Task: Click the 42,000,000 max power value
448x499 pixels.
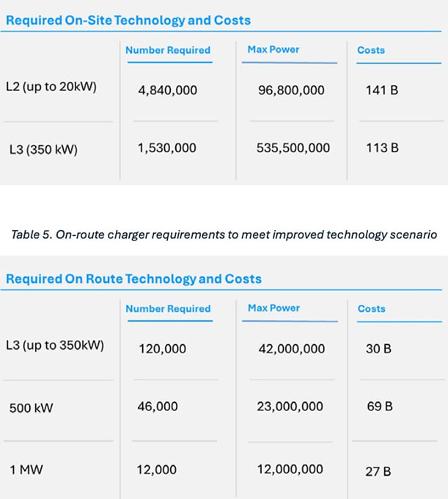Action: pyautogui.click(x=291, y=349)
